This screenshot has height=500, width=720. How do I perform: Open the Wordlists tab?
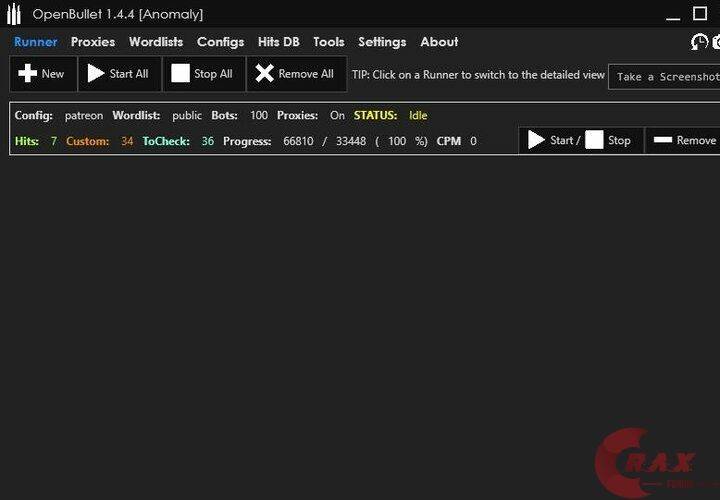(x=156, y=42)
